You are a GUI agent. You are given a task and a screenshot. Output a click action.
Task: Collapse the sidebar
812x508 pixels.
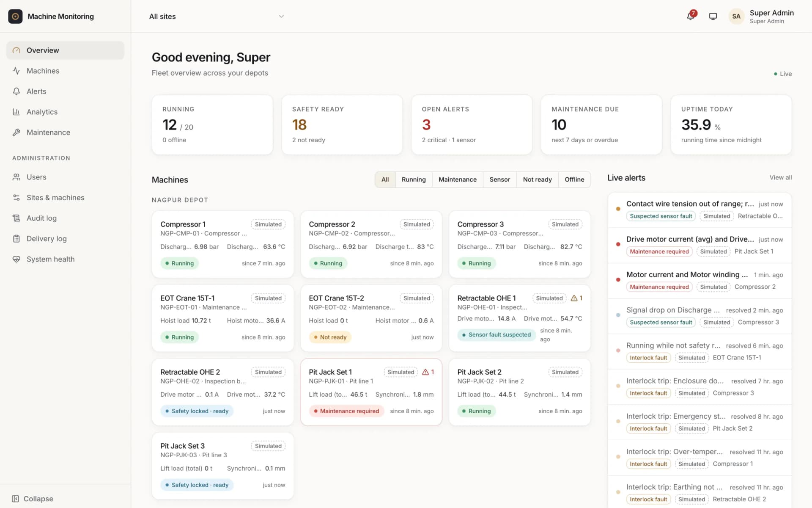(33, 499)
